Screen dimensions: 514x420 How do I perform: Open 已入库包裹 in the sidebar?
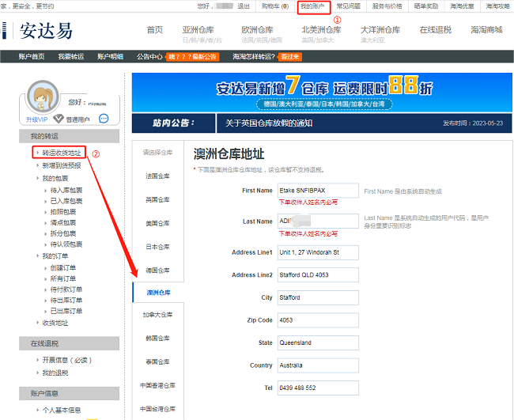pyautogui.click(x=66, y=201)
